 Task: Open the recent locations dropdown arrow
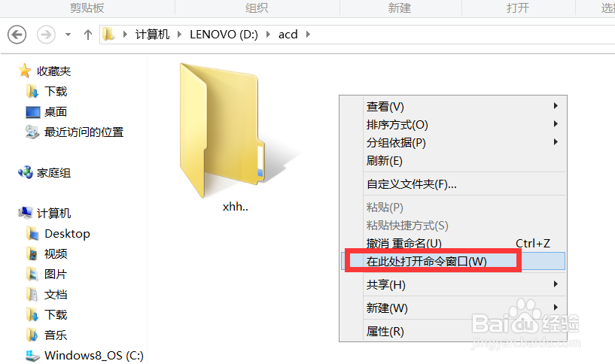coord(69,35)
